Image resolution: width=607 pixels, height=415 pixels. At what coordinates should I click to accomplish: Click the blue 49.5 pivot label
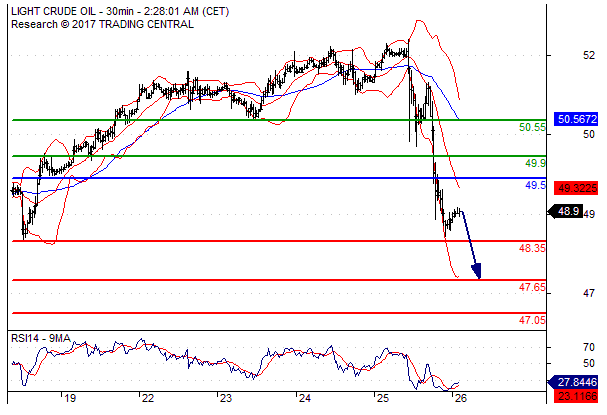pos(535,185)
